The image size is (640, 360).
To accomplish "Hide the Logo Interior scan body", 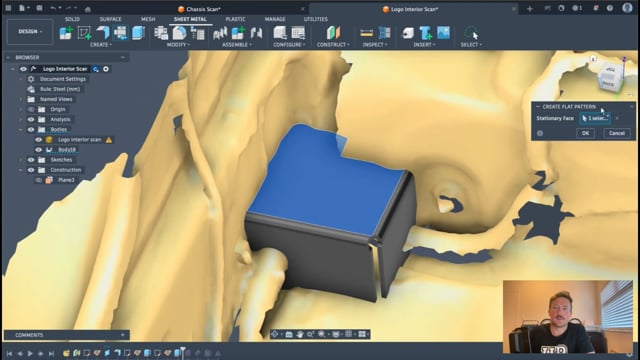I will [38, 140].
